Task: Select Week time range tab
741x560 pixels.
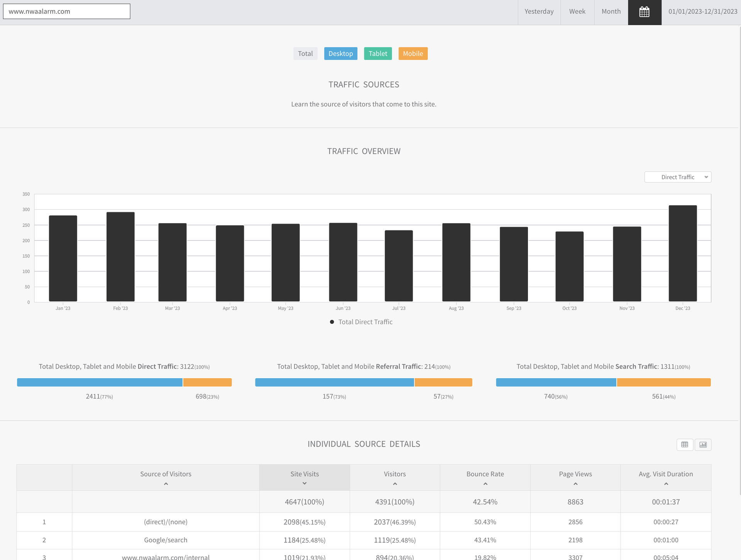Action: click(x=577, y=12)
